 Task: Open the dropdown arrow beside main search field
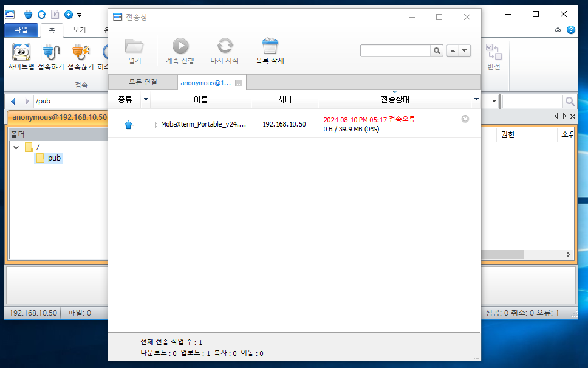[x=494, y=102]
